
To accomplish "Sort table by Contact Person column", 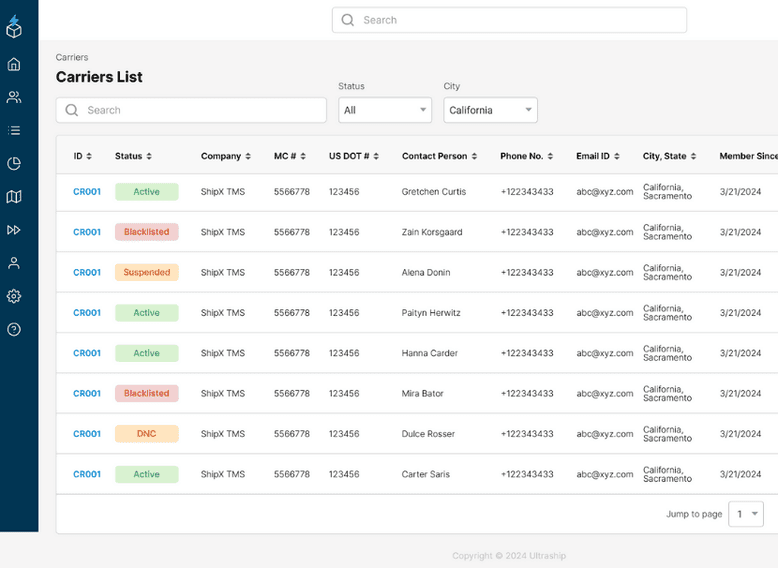I will [439, 156].
